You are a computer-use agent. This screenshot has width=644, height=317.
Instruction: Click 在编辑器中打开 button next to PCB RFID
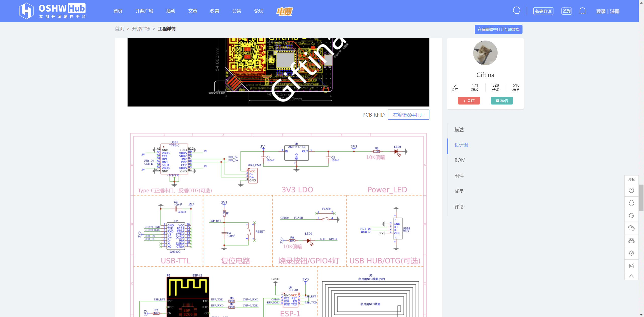409,115
